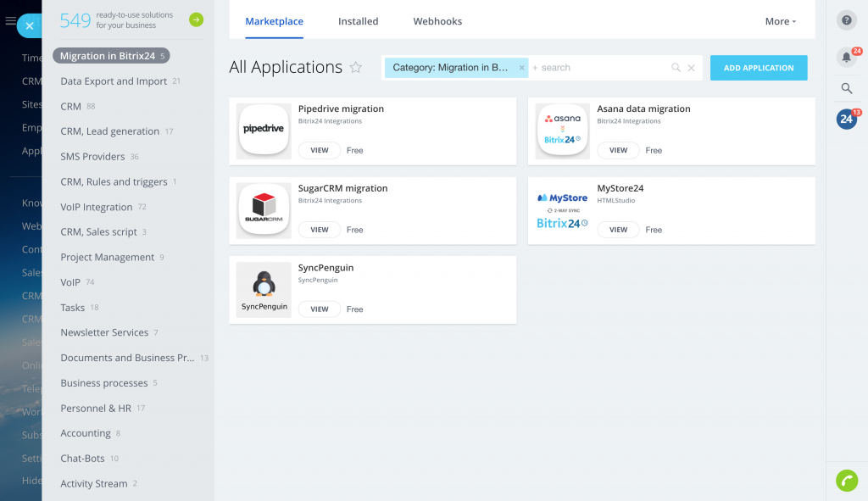This screenshot has width=868, height=501.
Task: Click the SugarCRM app logo thumbnail
Action: (264, 210)
